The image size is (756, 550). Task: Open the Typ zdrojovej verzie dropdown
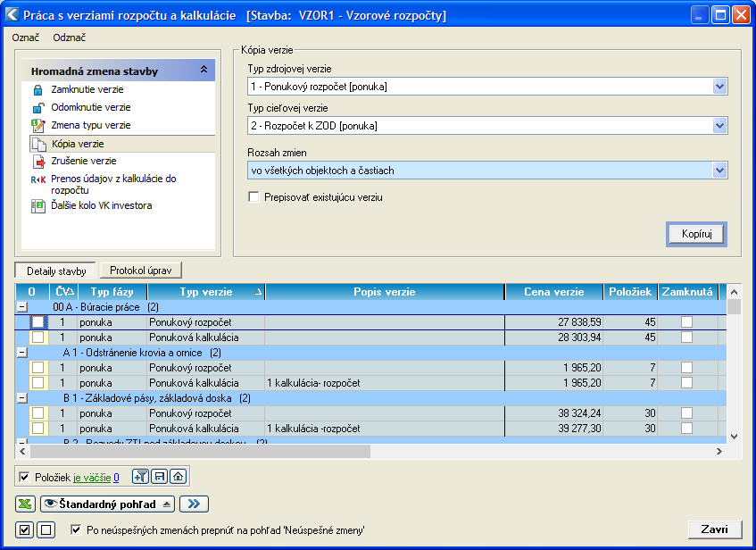click(719, 87)
